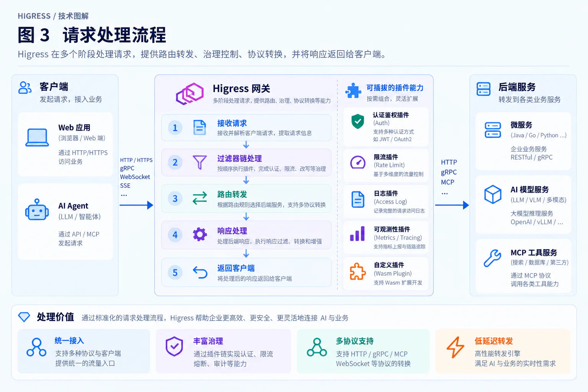Click the Higress gateway logo

pyautogui.click(x=189, y=94)
